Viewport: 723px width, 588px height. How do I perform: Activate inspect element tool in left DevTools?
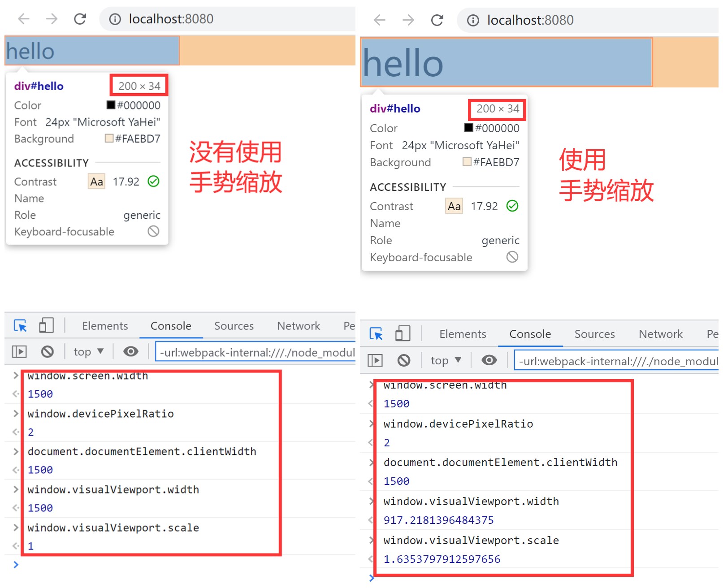tap(21, 326)
